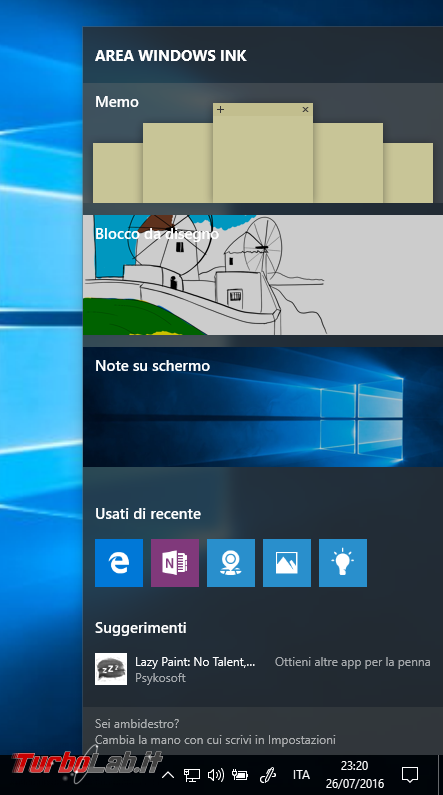Screen dimensions: 443x795
Task: Show hidden tray icons chevron
Action: coord(168,775)
